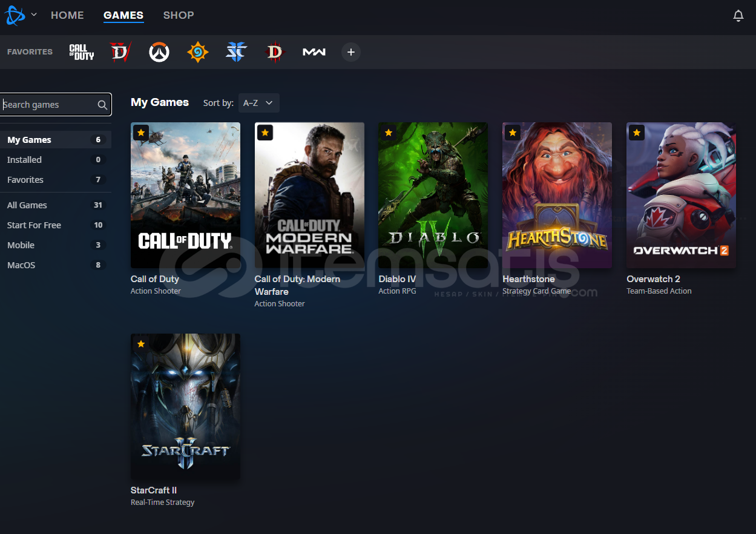Add a game to favorites with the plus button

351,52
